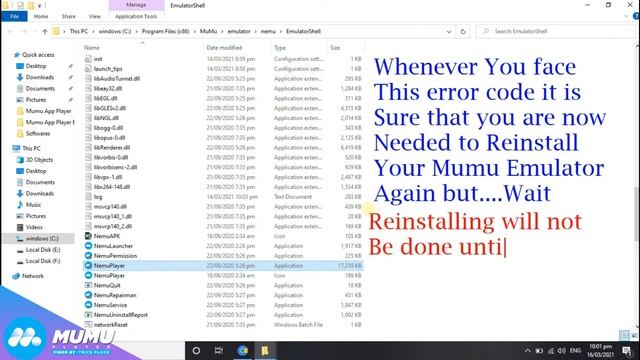
Task: Select the NemuAPK icon file
Action: pyautogui.click(x=88, y=236)
